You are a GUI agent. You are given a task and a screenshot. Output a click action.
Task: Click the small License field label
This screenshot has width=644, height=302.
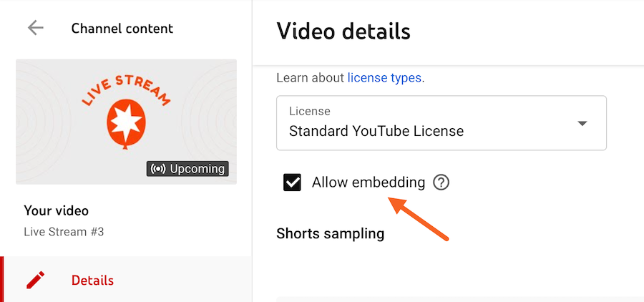(309, 112)
